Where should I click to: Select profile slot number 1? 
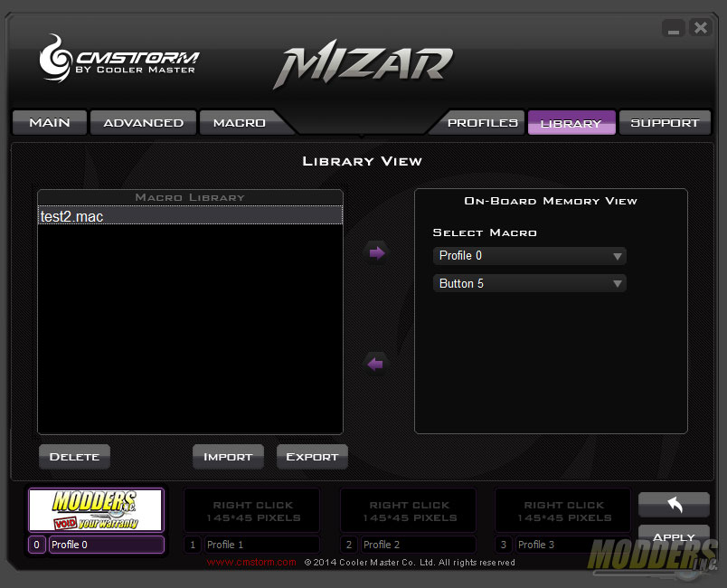(193, 545)
